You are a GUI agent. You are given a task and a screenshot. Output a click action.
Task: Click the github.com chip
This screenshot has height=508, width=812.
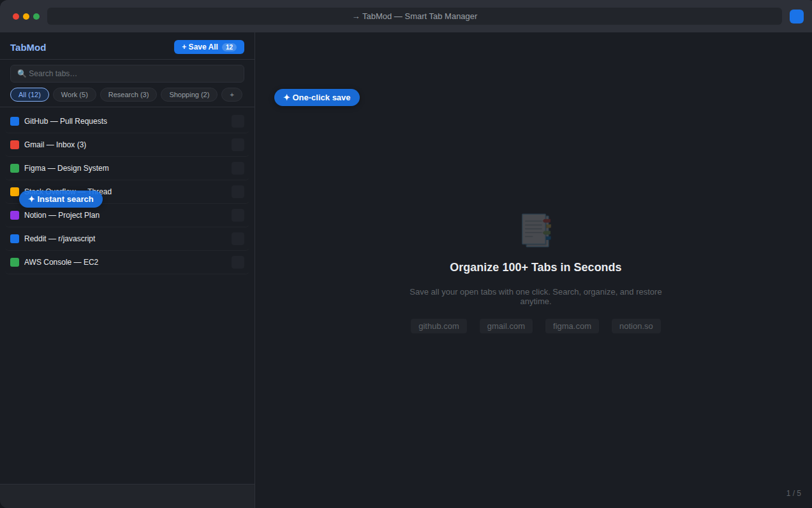point(438,326)
